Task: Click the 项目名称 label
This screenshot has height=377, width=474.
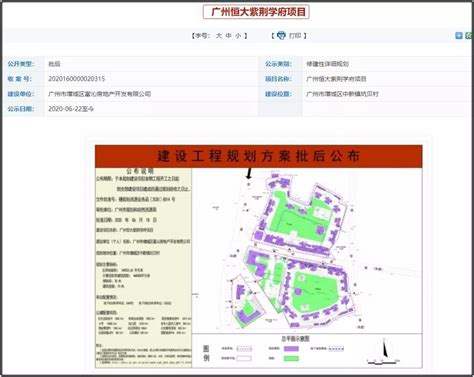Action: pos(278,79)
